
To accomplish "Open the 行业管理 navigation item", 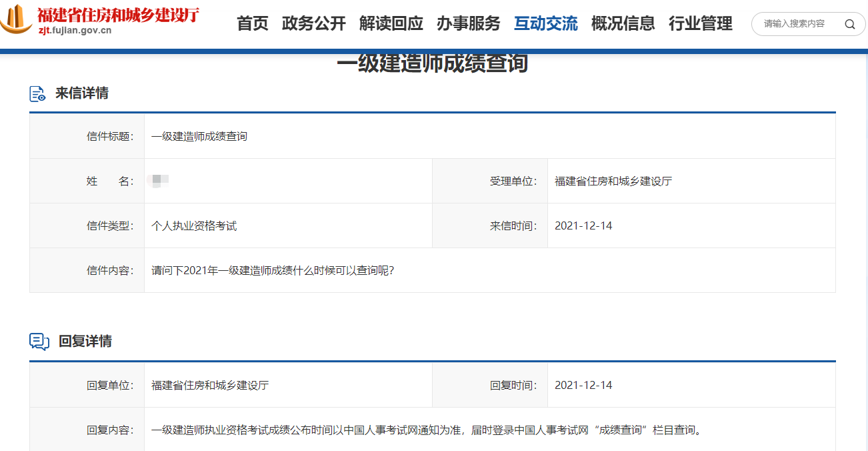I will click(x=700, y=23).
